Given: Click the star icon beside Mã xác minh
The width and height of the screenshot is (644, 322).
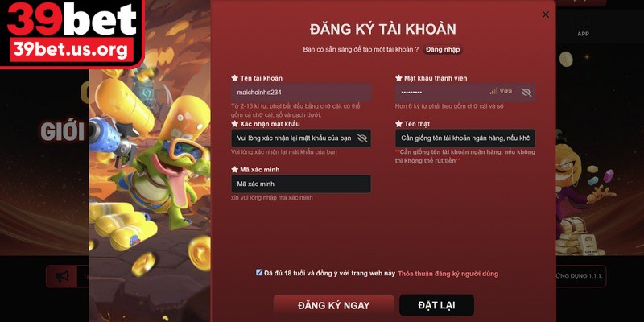Looking at the screenshot, I should [x=234, y=170].
